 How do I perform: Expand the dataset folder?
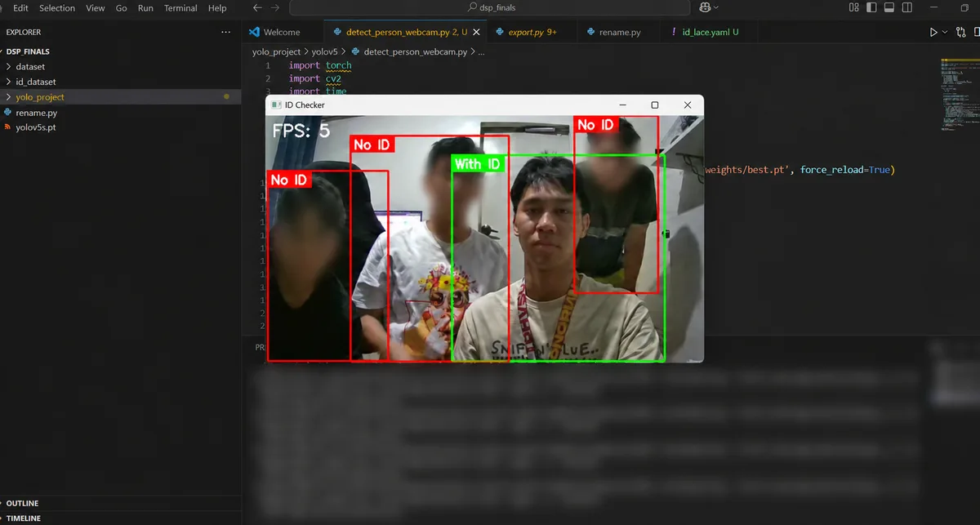[x=120, y=67]
